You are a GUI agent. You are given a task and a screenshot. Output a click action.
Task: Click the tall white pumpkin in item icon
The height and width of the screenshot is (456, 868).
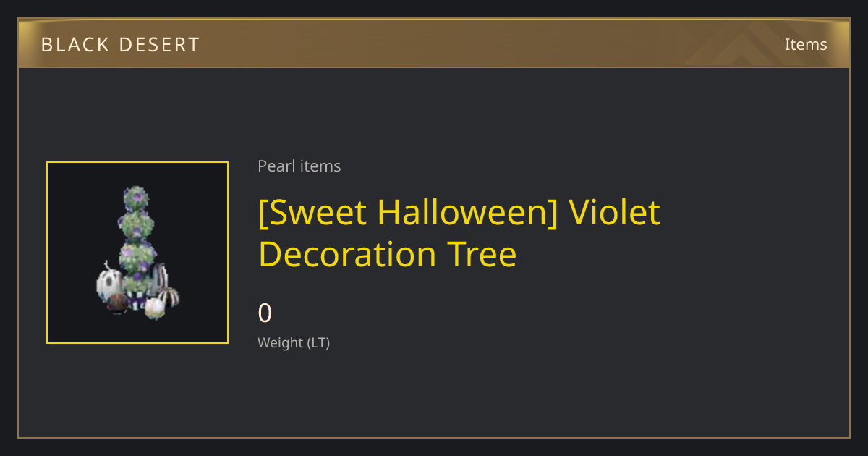pos(108,283)
